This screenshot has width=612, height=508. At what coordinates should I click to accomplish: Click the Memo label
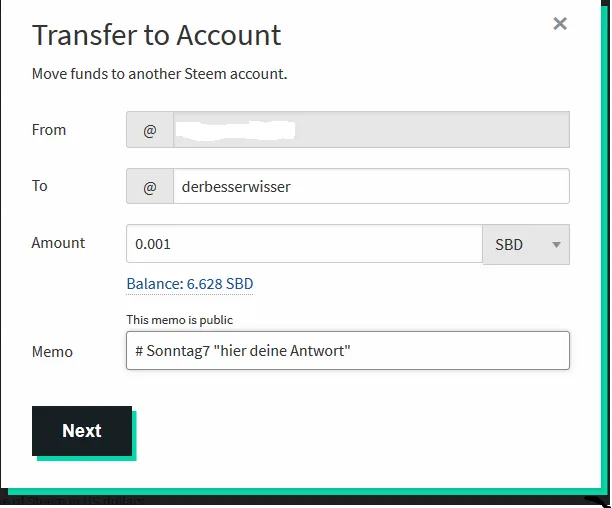click(x=52, y=352)
